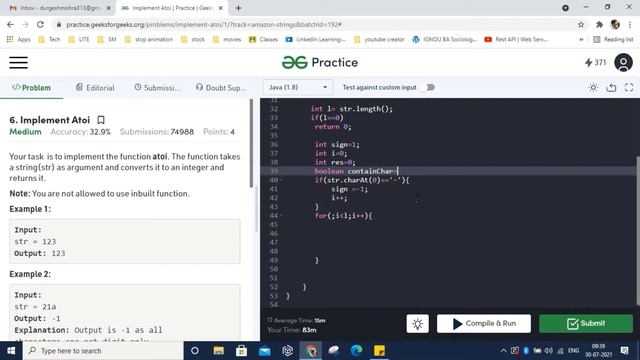Viewport: 640px width, 360px height.
Task: Click the problem description scrollbar
Action: [x=251, y=144]
